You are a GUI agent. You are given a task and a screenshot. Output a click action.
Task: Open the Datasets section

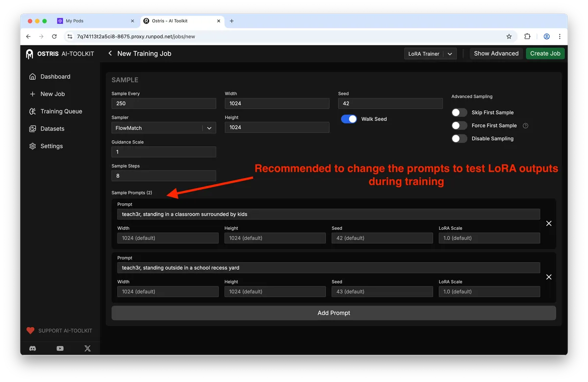[x=51, y=128]
